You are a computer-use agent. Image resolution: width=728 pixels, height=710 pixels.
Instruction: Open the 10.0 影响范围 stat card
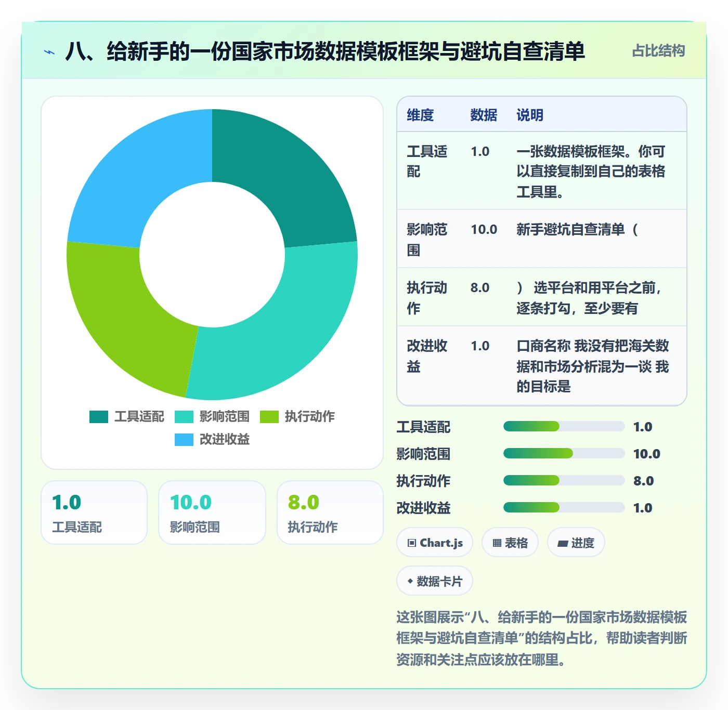[212, 512]
